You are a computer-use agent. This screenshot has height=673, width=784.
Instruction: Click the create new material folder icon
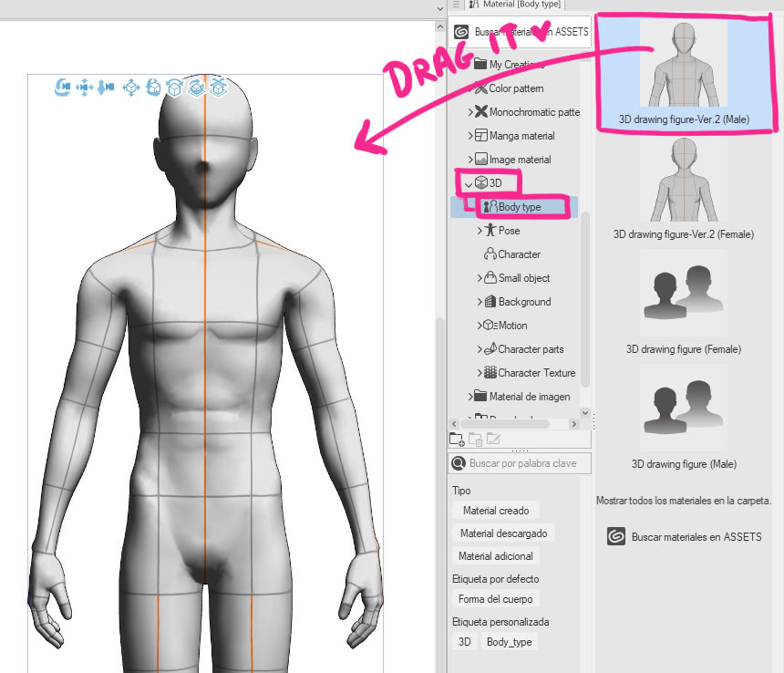[x=457, y=439]
